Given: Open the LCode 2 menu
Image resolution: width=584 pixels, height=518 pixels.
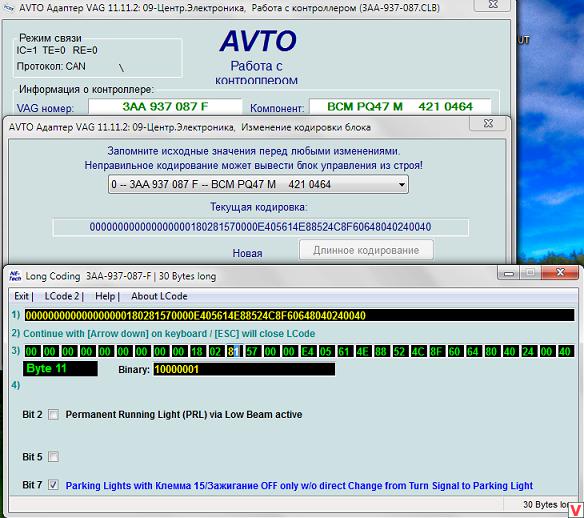Looking at the screenshot, I should [x=62, y=296].
